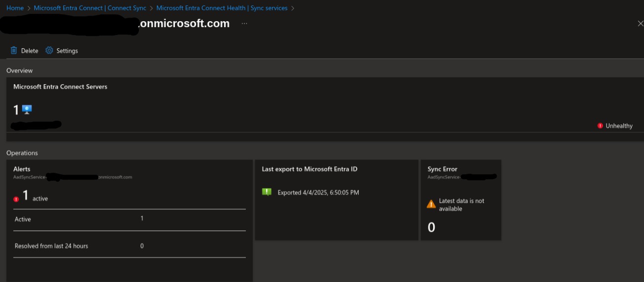This screenshot has height=282, width=644.
Task: Go to Home breadcrumb
Action: (15, 8)
